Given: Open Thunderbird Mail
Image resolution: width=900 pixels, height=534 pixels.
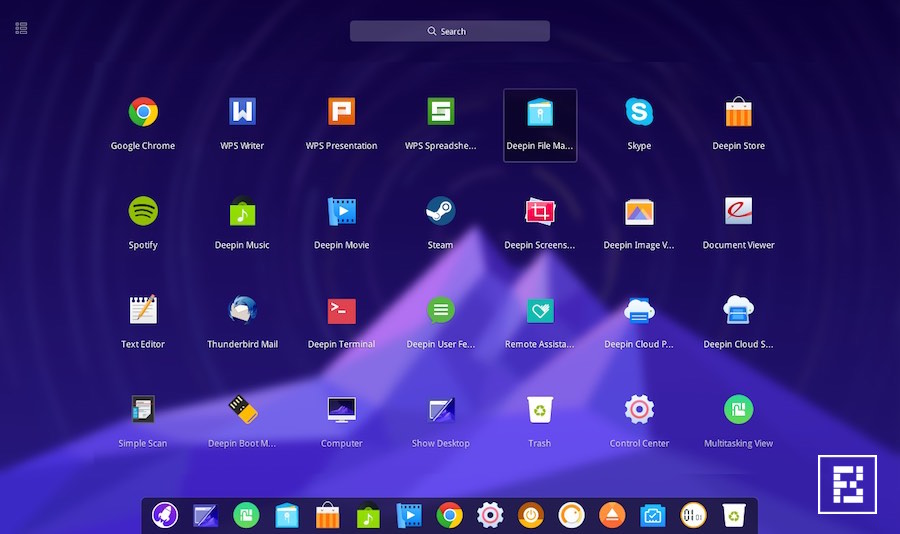Looking at the screenshot, I should [242, 309].
